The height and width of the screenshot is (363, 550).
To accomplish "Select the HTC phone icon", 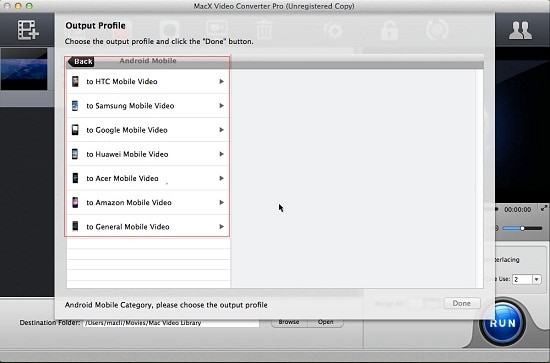I will coord(75,81).
